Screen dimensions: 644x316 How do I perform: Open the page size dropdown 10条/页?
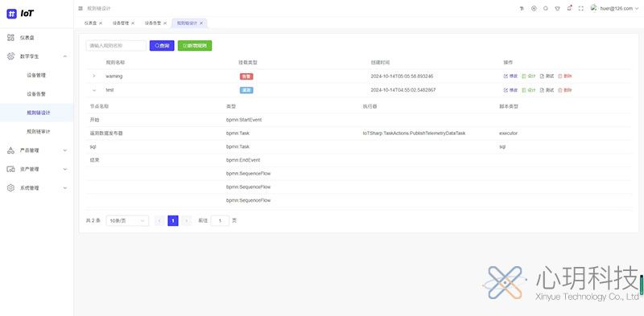[x=127, y=221]
